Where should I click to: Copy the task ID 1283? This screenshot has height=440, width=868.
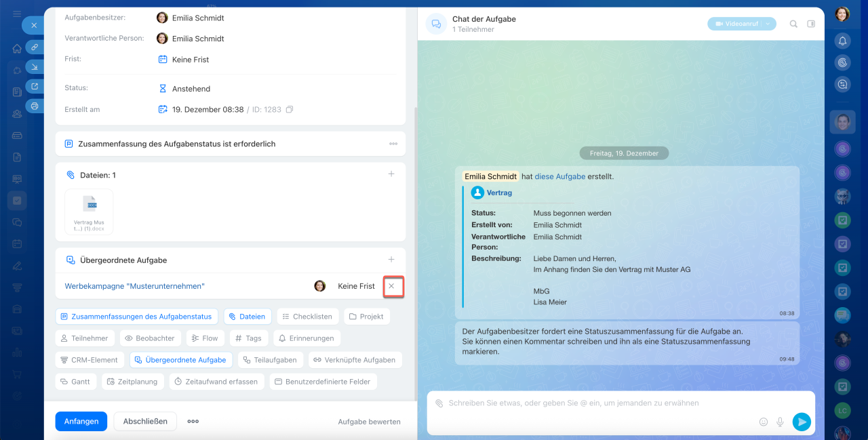click(x=290, y=109)
